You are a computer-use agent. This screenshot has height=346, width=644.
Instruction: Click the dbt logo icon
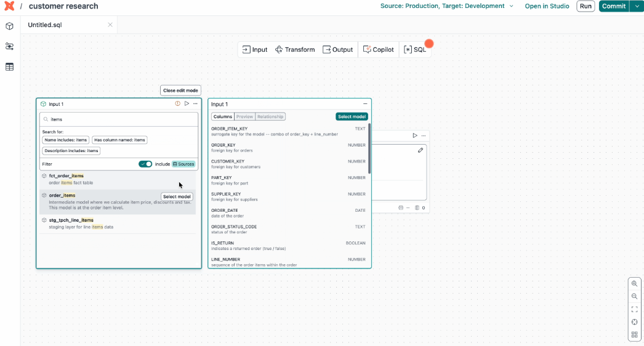9,6
